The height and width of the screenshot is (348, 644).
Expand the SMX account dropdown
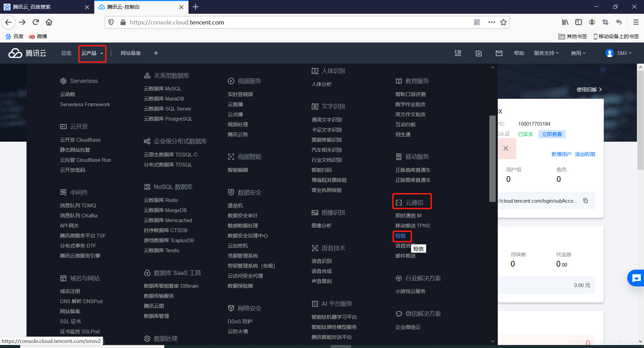point(624,53)
